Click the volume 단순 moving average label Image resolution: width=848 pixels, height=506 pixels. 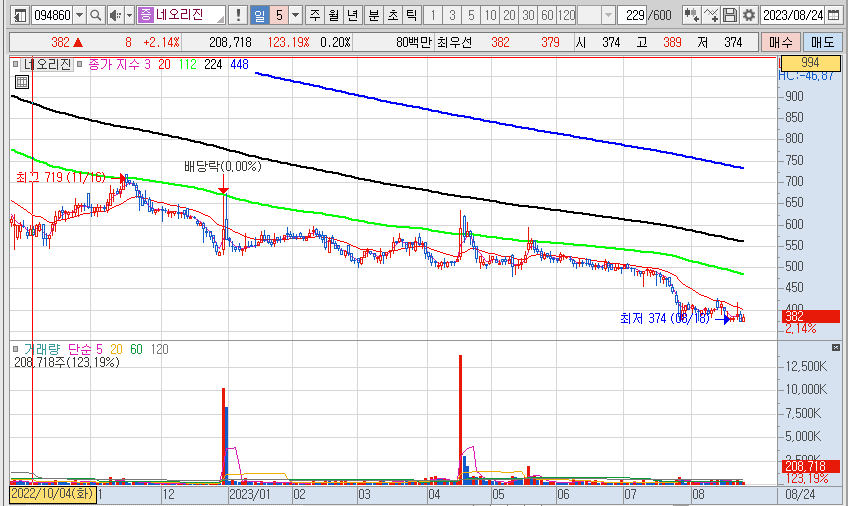click(80, 349)
